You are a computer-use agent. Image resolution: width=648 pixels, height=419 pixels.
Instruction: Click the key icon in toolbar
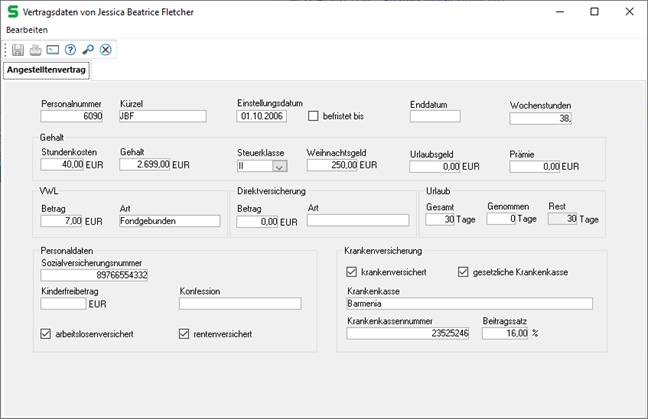(88, 49)
